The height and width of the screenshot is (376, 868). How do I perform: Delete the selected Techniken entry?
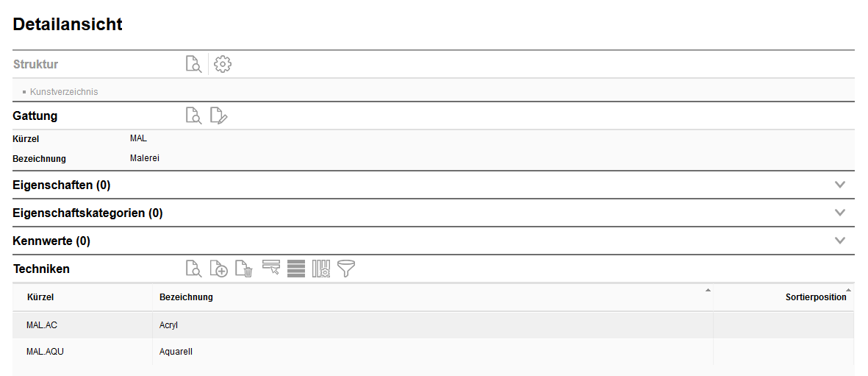coord(245,269)
